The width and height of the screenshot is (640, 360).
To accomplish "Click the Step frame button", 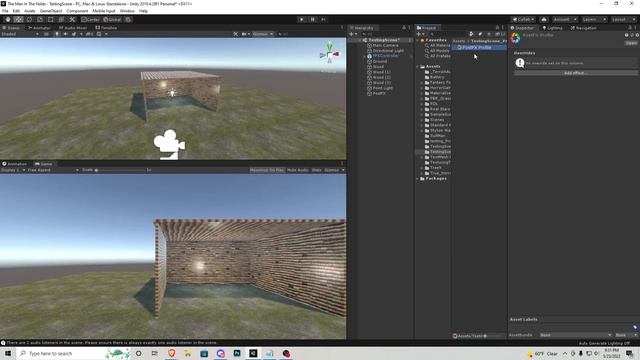I will (323, 19).
